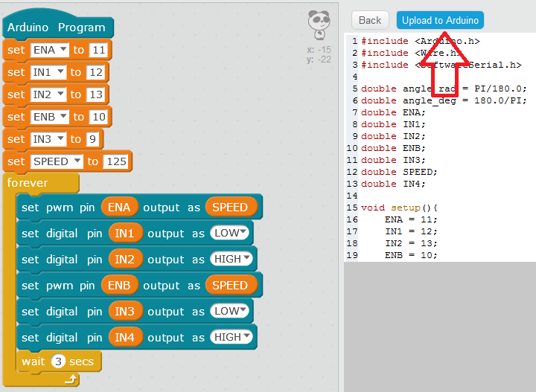The width and height of the screenshot is (536, 392).
Task: Click code line 'IN2 = 13;'
Action: (x=411, y=243)
